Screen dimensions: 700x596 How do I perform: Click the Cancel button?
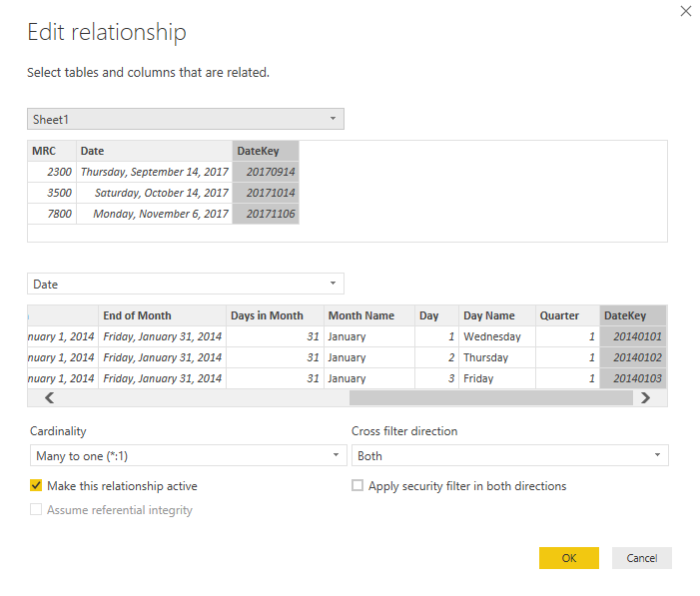pyautogui.click(x=641, y=558)
